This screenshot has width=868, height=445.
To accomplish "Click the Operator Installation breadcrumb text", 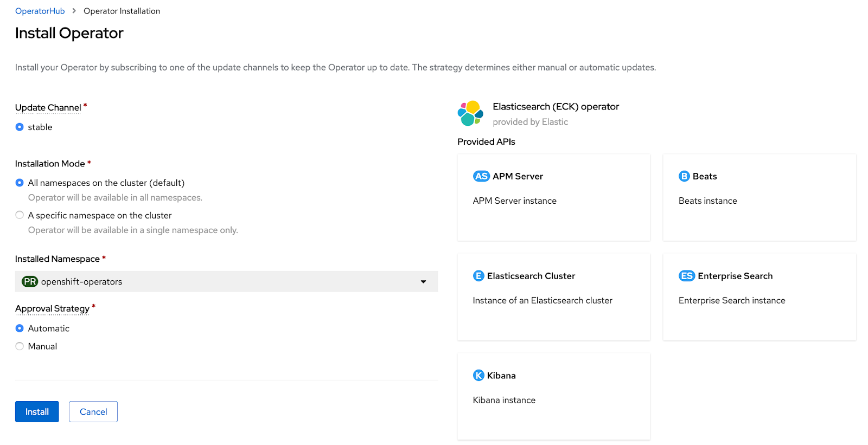I will tap(122, 11).
